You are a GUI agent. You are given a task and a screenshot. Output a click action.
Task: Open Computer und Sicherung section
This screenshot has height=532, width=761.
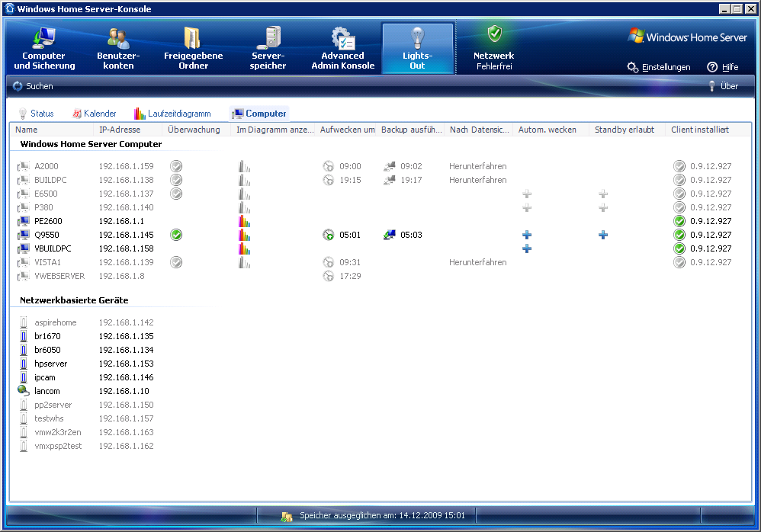pos(44,49)
